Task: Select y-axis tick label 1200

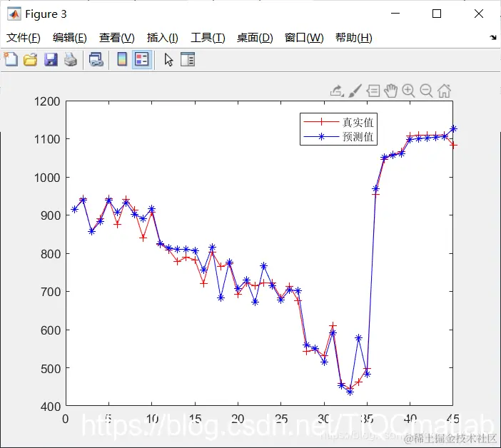Action: coord(47,101)
